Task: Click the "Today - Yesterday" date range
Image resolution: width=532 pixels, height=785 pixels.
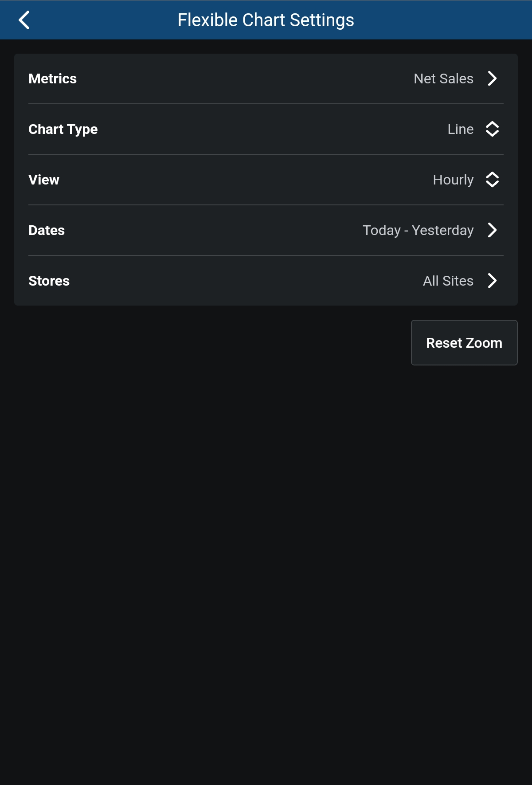Action: point(418,230)
